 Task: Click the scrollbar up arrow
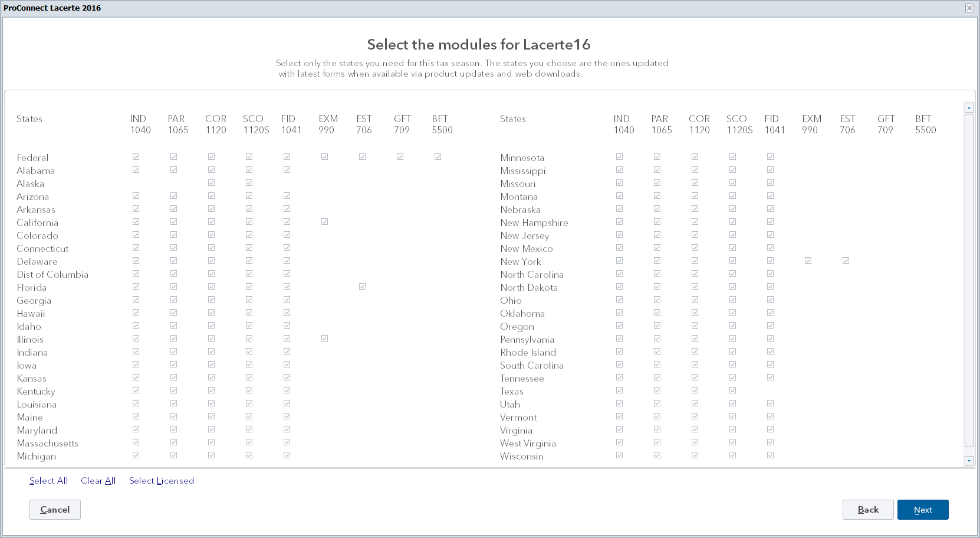(969, 107)
